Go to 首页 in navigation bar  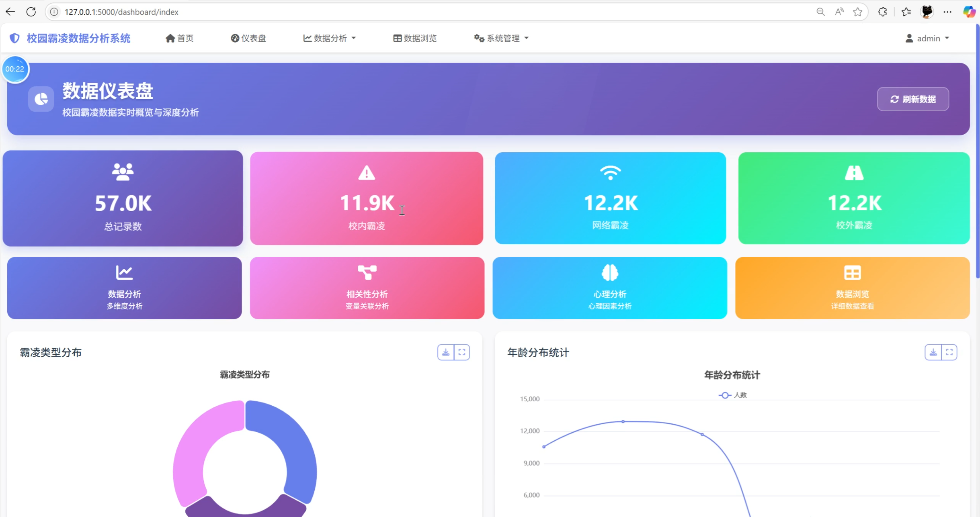[x=179, y=38]
